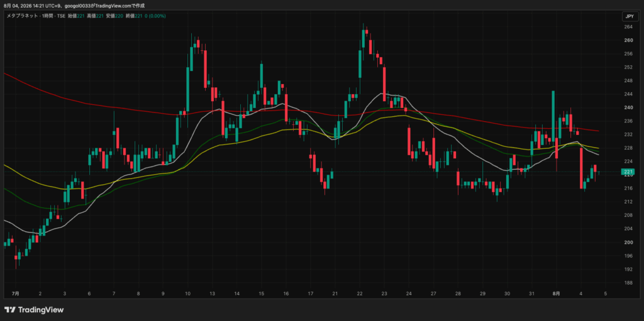
Task: Click the TradingView logo
Action: pos(34,310)
